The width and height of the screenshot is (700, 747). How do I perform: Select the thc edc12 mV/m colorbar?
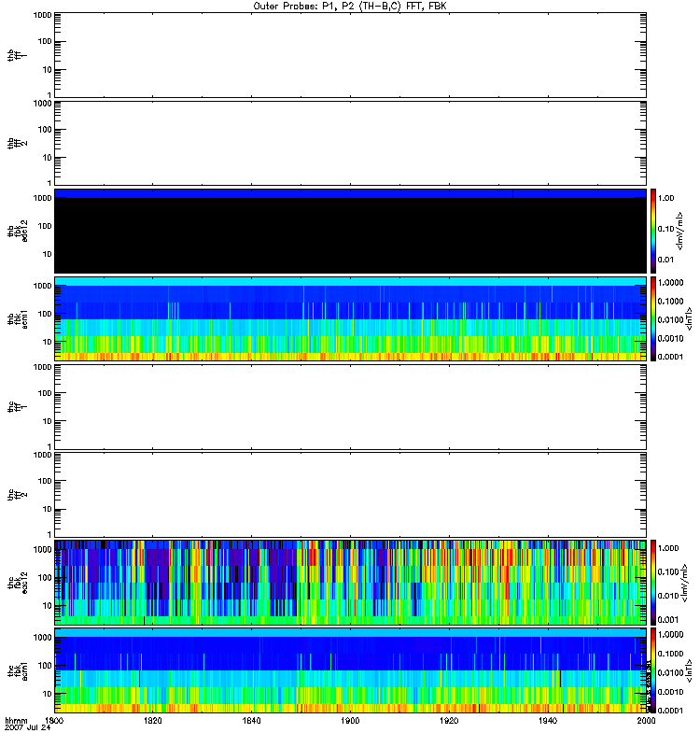tap(655, 582)
